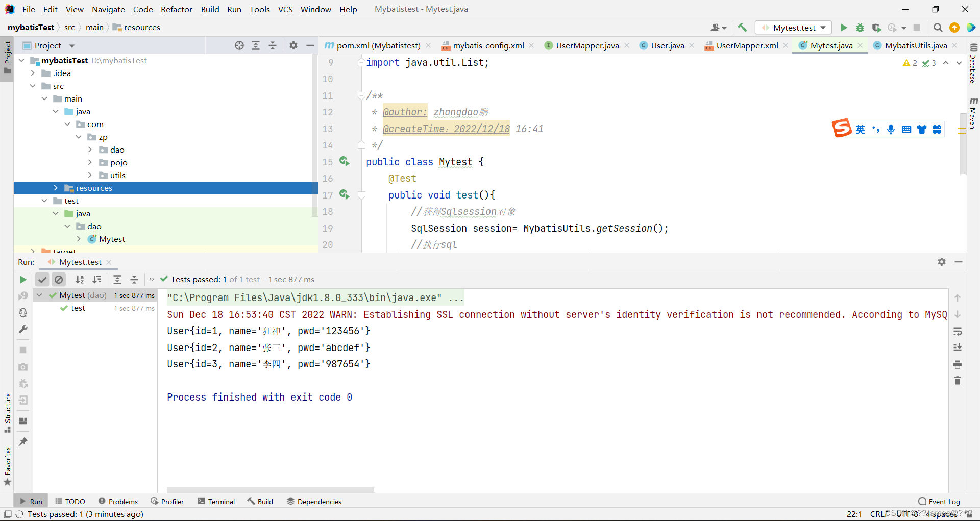Toggle show passed tests checkmark
Viewport: 980px width, 521px height.
pos(42,280)
